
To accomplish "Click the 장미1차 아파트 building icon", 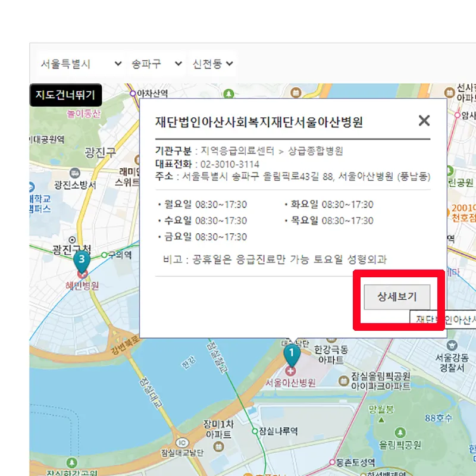I will point(219,447).
